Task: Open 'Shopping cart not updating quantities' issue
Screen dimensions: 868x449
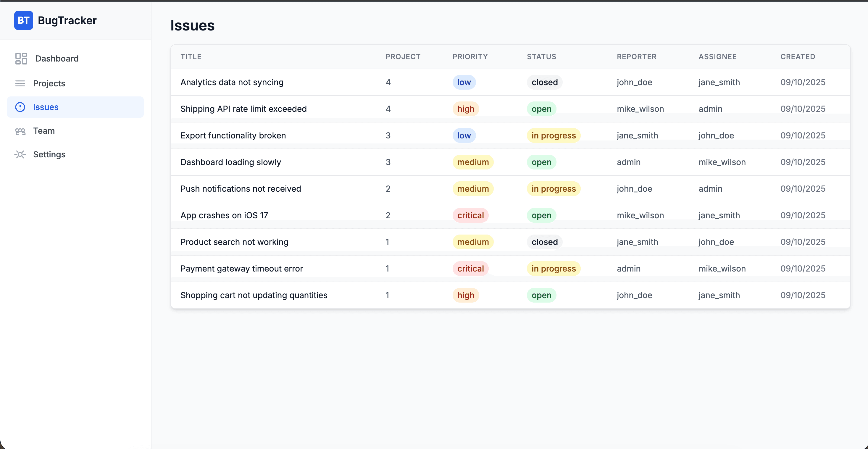Action: point(254,295)
